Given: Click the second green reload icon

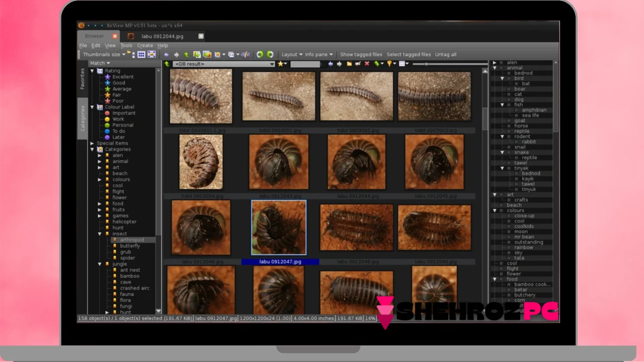Looking at the screenshot, I should (270, 54).
